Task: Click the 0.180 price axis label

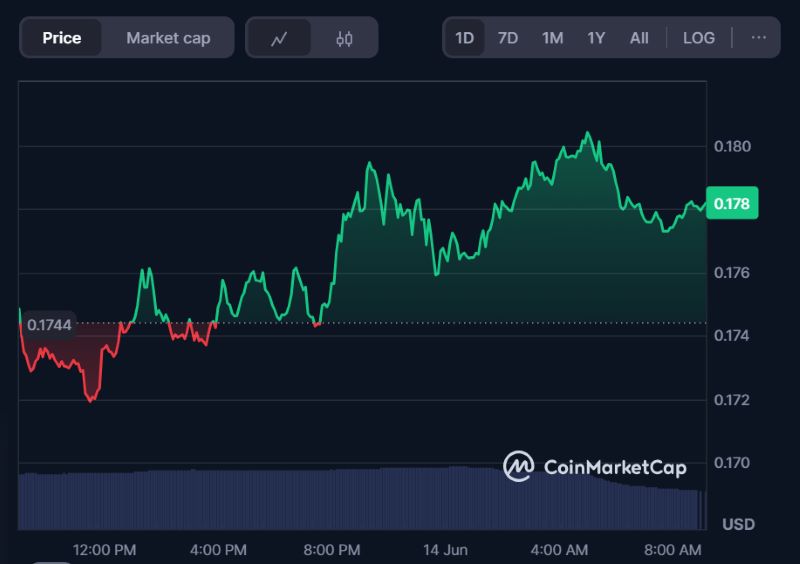Action: pos(732,147)
